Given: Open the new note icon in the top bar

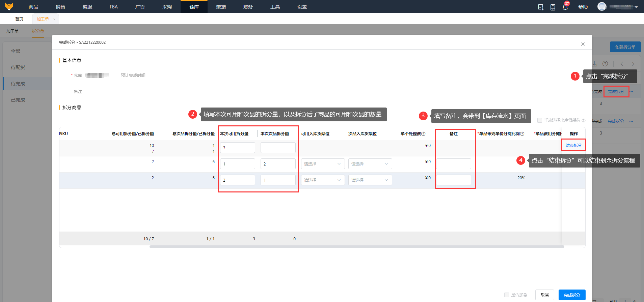Looking at the screenshot, I should (x=540, y=7).
